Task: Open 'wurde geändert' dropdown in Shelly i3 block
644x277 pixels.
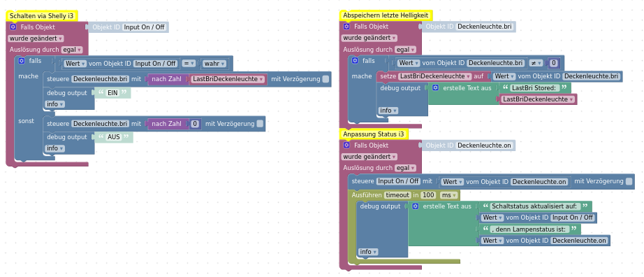Action: [x=36, y=38]
